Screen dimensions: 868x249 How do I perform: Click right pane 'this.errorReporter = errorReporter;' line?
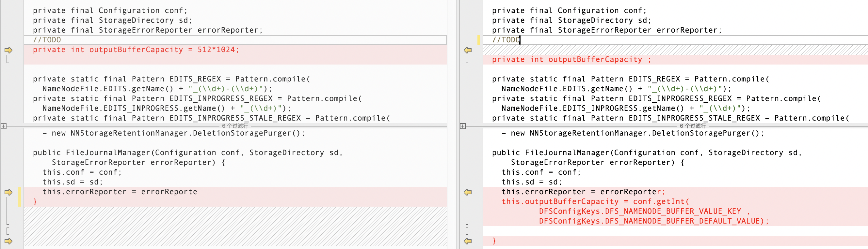584,192
